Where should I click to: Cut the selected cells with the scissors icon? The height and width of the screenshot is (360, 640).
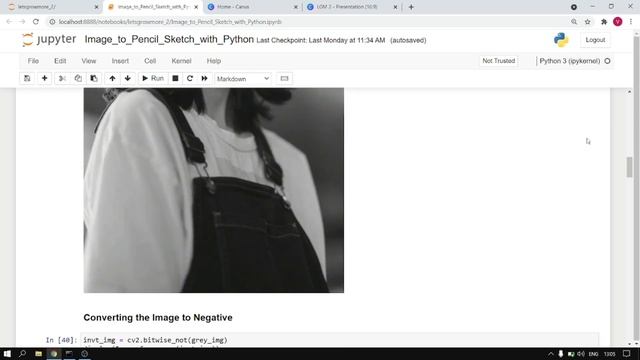pos(62,78)
